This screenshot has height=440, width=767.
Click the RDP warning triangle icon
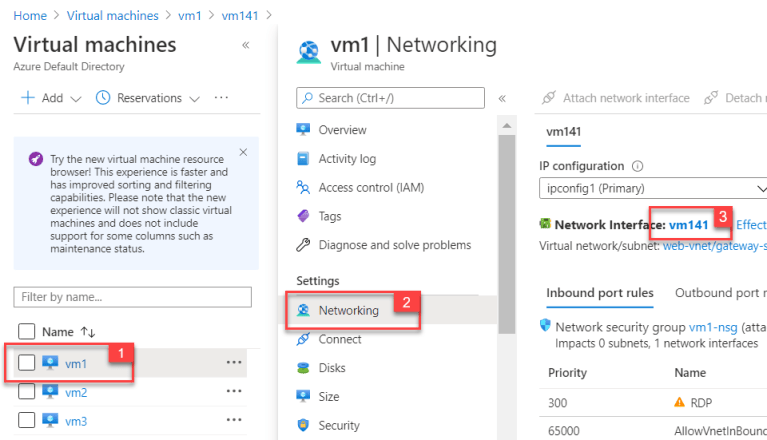[679, 402]
